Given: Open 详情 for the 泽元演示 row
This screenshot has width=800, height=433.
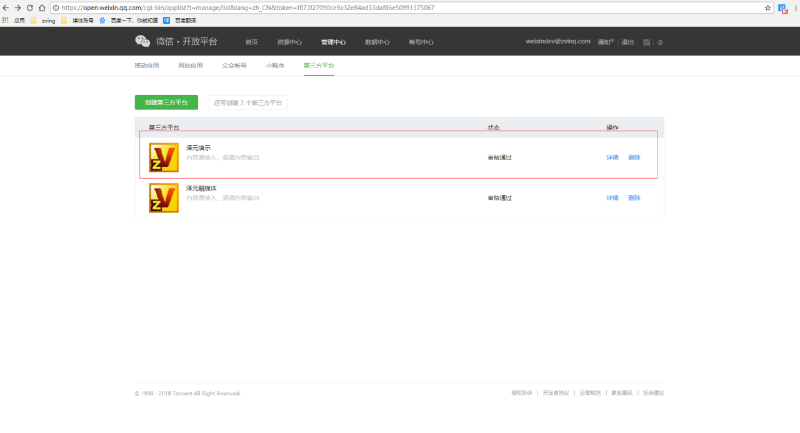Looking at the screenshot, I should pos(612,158).
